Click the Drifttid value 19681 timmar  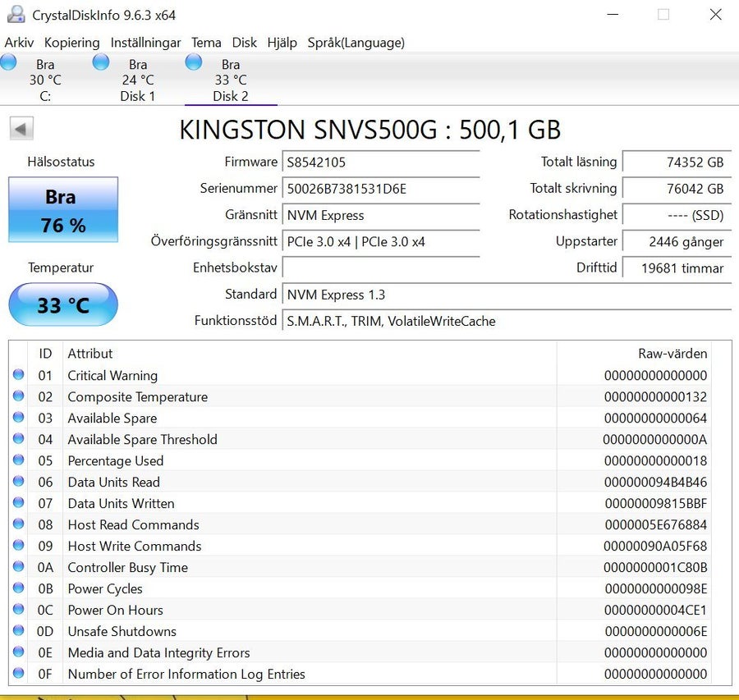677,268
